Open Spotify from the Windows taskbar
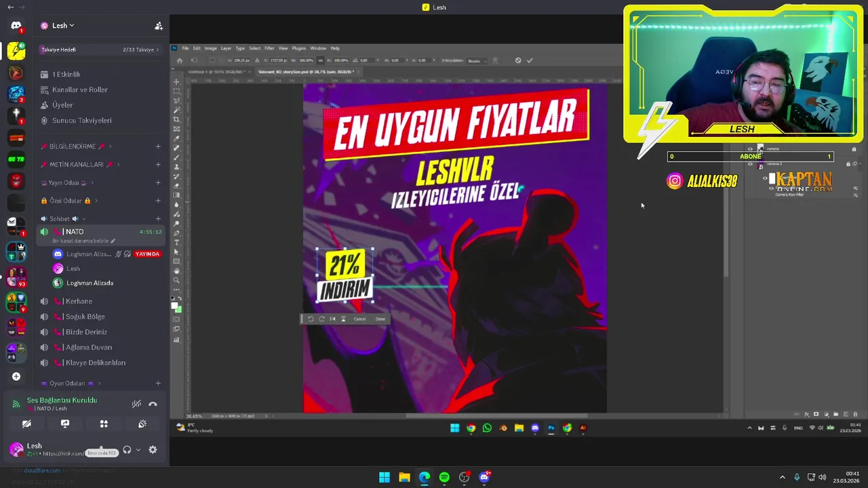Image resolution: width=868 pixels, height=488 pixels. 444,477
